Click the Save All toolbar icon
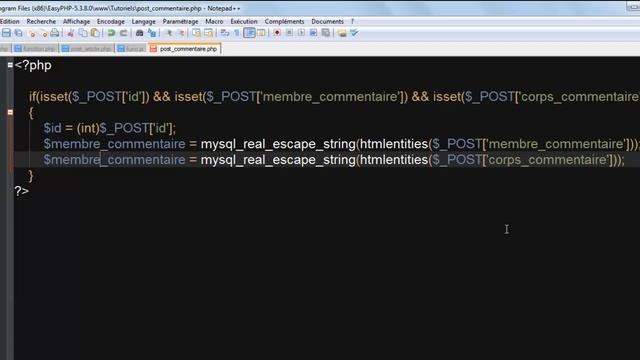This screenshot has width=640, height=360. coord(19,33)
